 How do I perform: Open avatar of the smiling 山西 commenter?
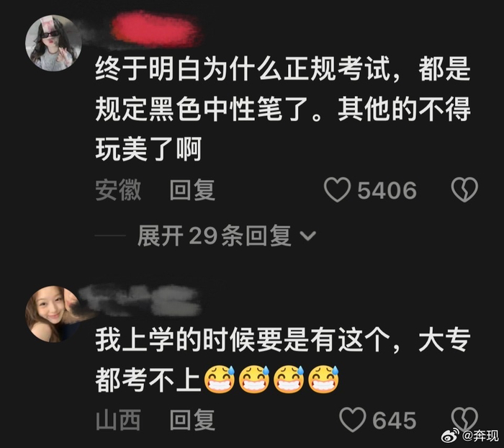(x=53, y=314)
